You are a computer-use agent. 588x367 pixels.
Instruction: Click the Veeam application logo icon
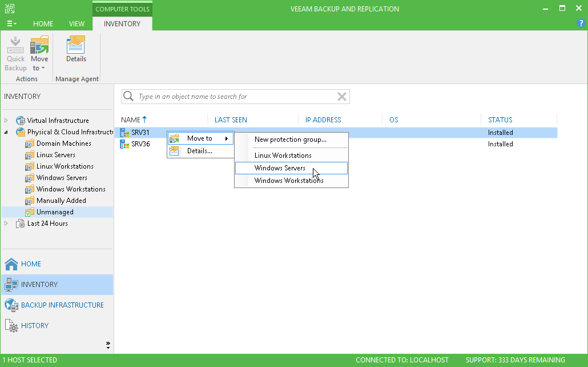10,8
